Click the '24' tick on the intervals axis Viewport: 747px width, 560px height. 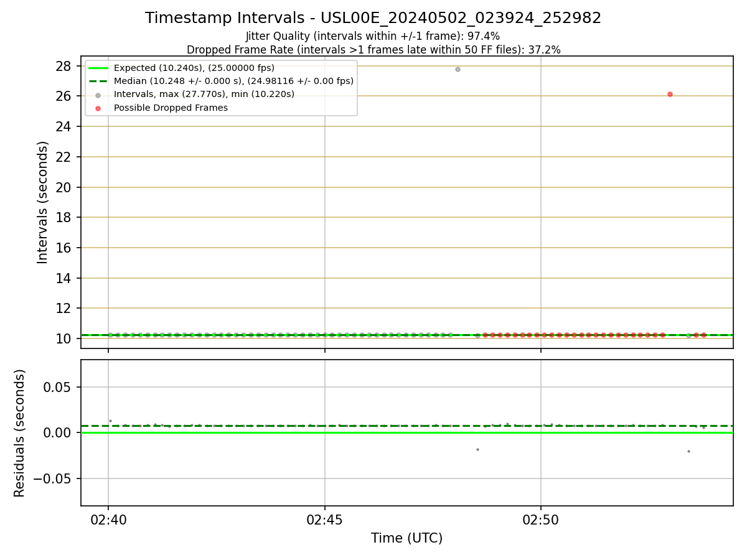63,126
